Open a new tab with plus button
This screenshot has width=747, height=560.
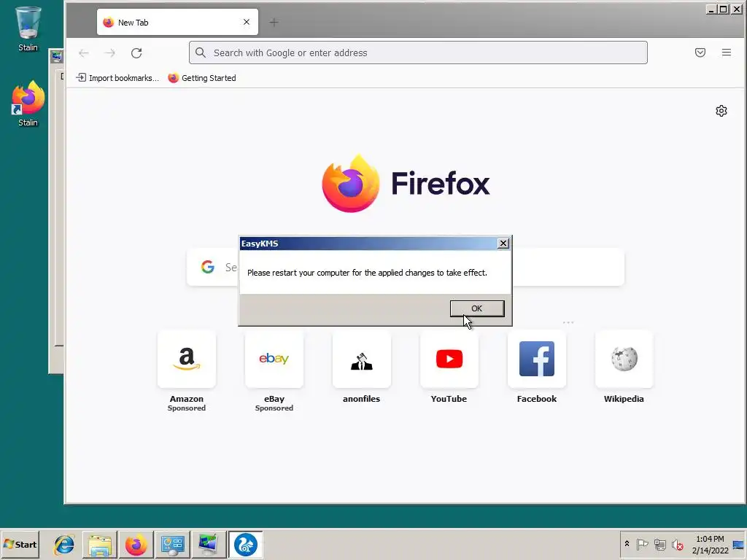click(x=274, y=22)
